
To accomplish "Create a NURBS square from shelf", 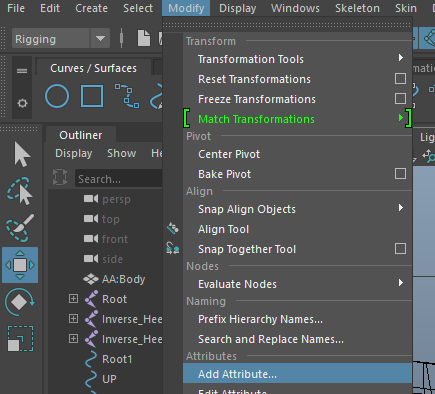I will (92, 96).
